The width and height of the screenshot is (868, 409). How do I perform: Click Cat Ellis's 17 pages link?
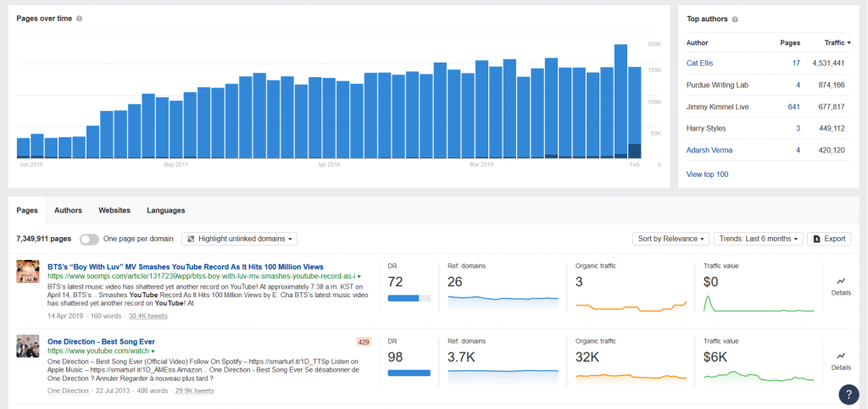tap(796, 64)
